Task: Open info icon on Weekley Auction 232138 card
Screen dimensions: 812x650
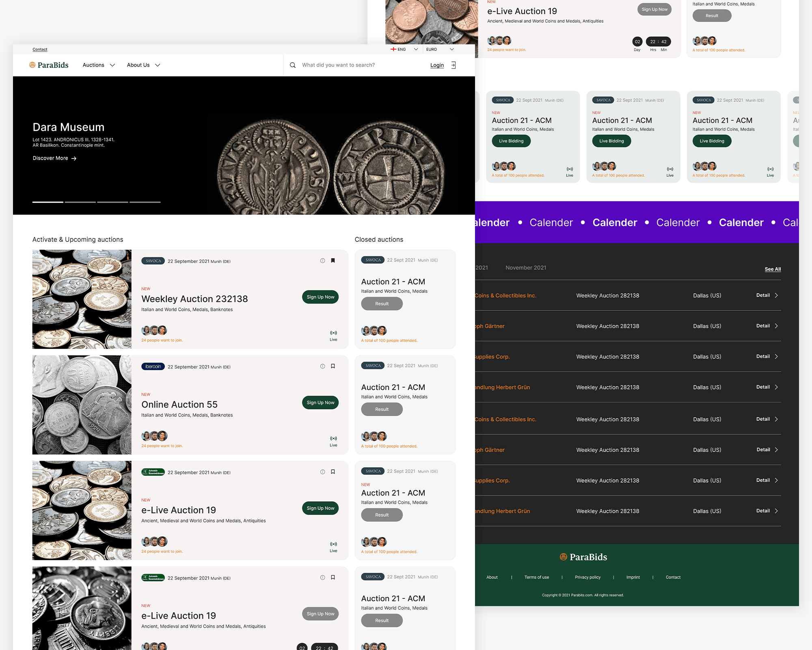Action: click(322, 261)
